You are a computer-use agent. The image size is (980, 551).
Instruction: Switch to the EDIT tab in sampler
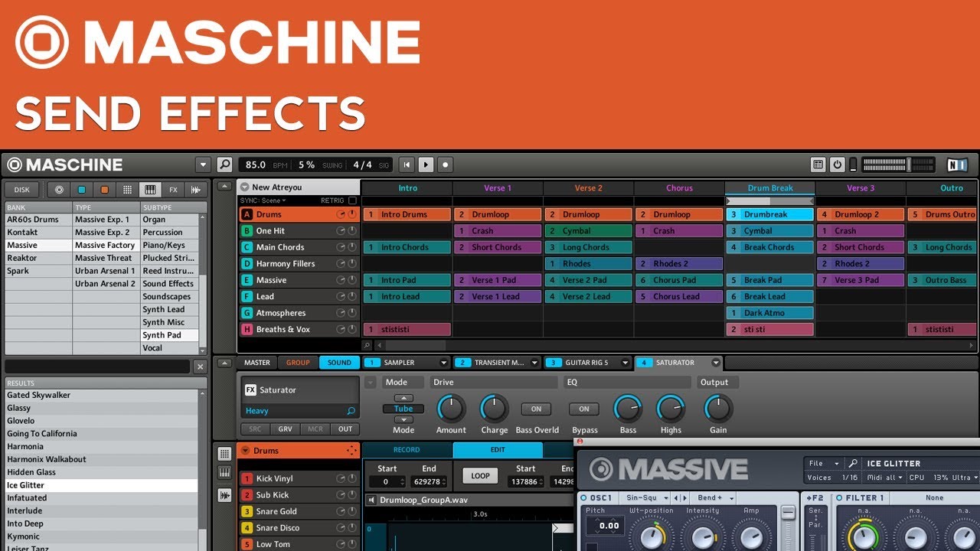point(498,450)
